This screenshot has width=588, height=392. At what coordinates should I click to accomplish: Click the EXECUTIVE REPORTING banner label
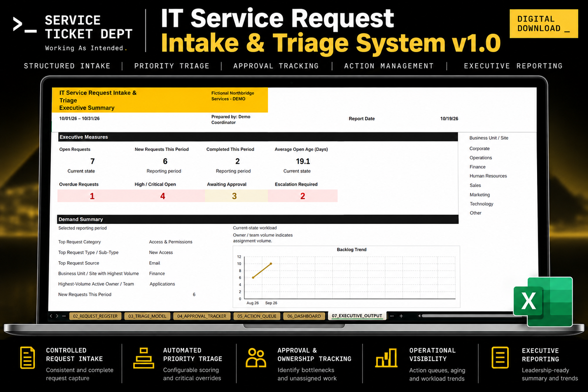(513, 66)
